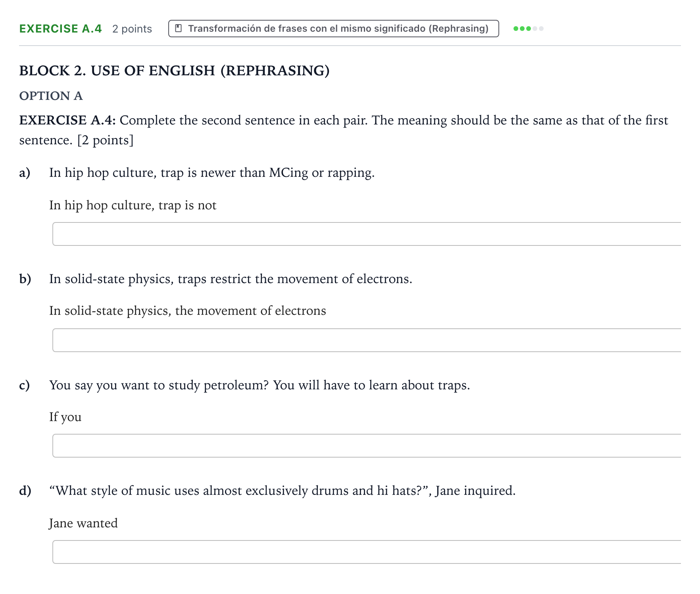Click answer field for sentence a) trap is not
Image resolution: width=700 pixels, height=594 pixels.
(367, 234)
